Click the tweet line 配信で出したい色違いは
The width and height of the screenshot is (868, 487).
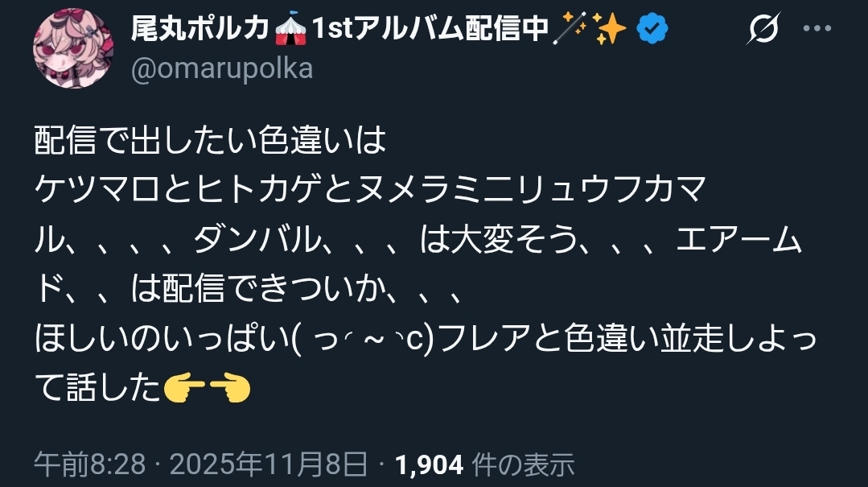[x=210, y=139]
